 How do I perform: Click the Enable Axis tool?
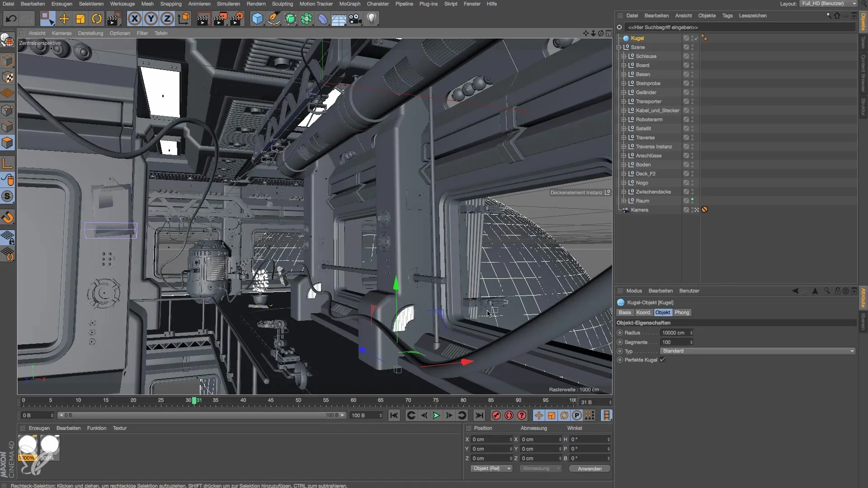tap(8, 164)
